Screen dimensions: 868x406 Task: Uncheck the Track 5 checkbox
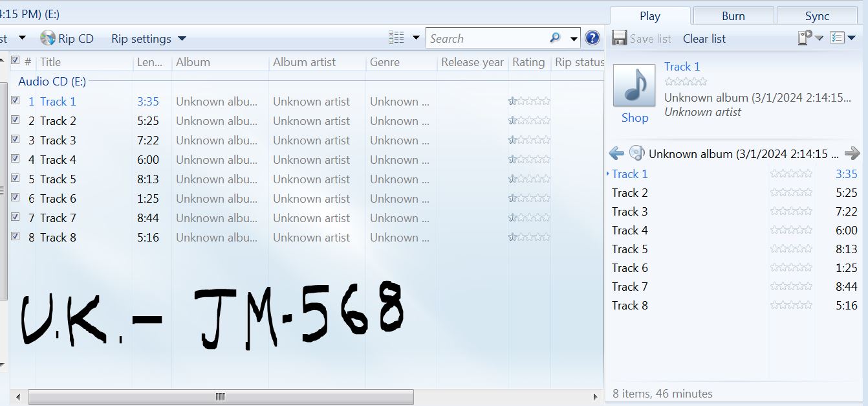[16, 179]
